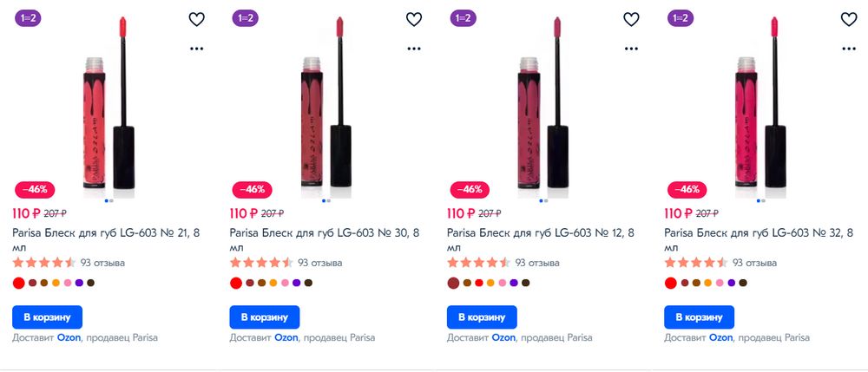The image size is (868, 372).
Task: Add lip gloss № 21 to cart
Action: (x=48, y=317)
